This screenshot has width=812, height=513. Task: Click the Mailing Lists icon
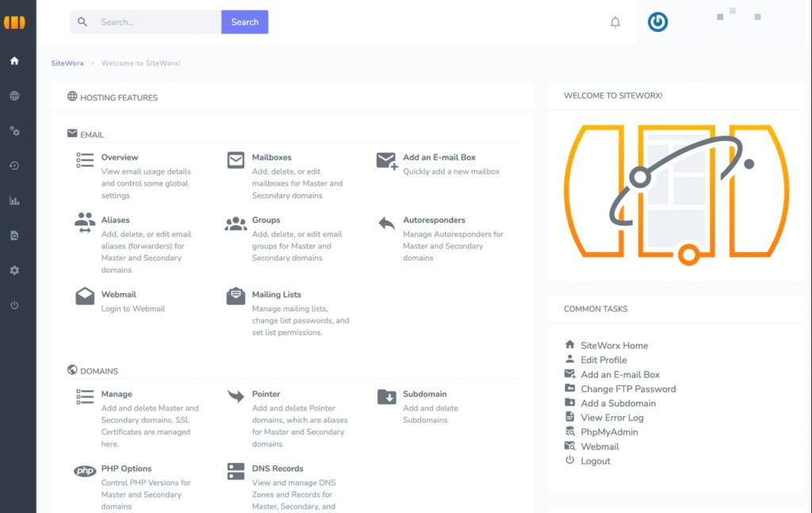pos(236,296)
